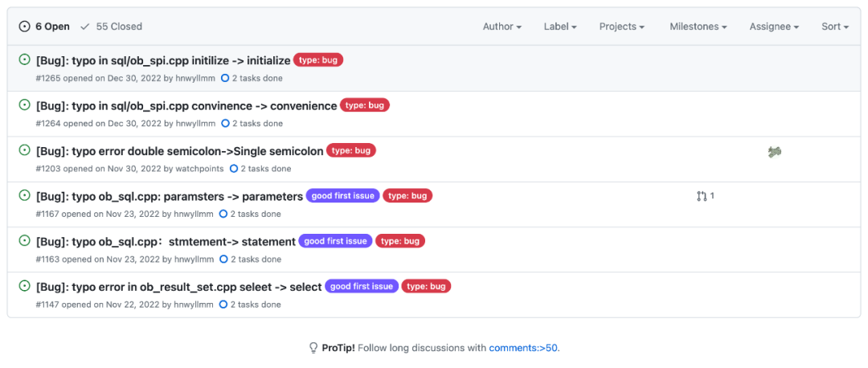Image resolution: width=868 pixels, height=368 pixels.
Task: Click the open issue icon for issue #1203
Action: coord(25,150)
